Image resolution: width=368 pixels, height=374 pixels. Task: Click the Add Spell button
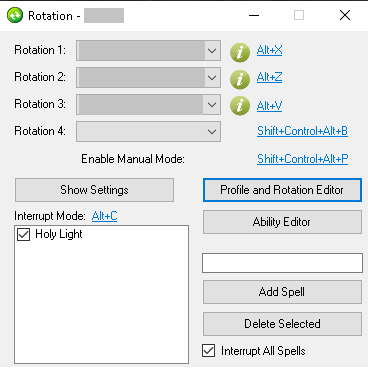click(282, 292)
